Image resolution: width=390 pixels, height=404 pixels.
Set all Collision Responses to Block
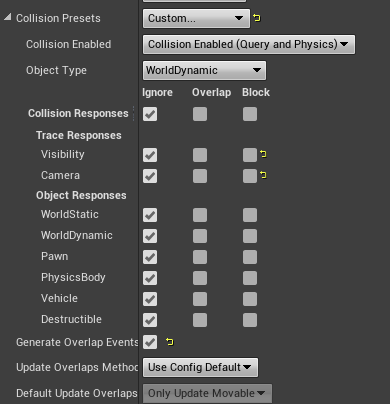coord(250,114)
